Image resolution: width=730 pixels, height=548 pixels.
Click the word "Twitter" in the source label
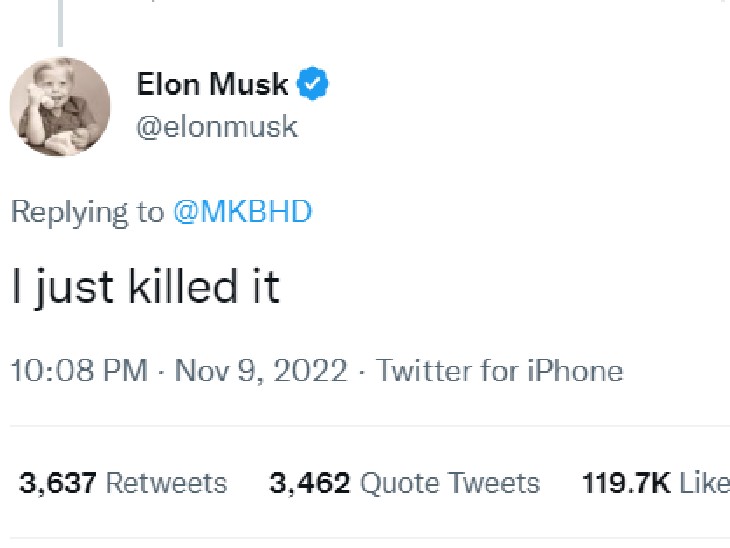click(424, 371)
